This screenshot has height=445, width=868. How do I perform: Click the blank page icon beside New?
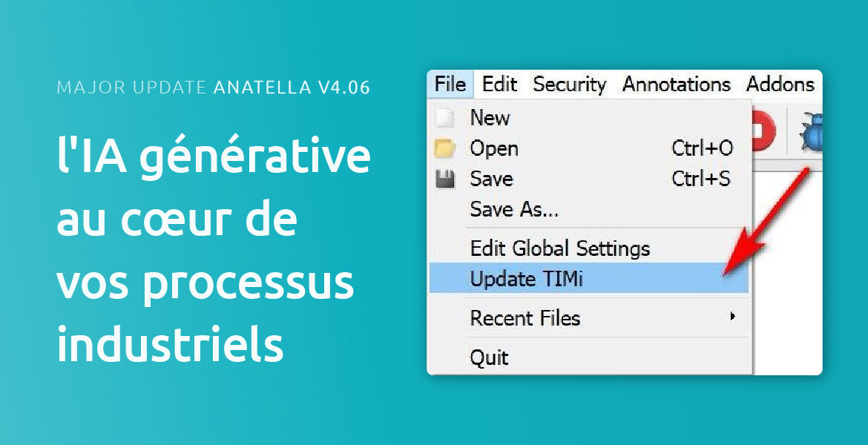[444, 118]
